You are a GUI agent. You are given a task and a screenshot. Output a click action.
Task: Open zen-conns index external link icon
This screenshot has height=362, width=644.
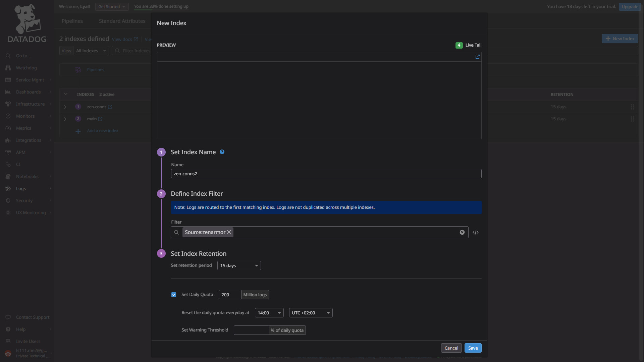pos(110,107)
